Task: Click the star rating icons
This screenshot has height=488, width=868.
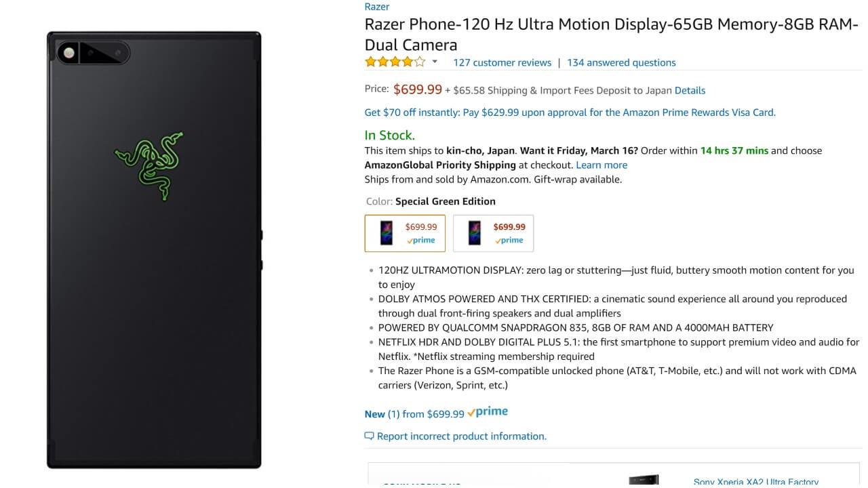Action: (395, 62)
